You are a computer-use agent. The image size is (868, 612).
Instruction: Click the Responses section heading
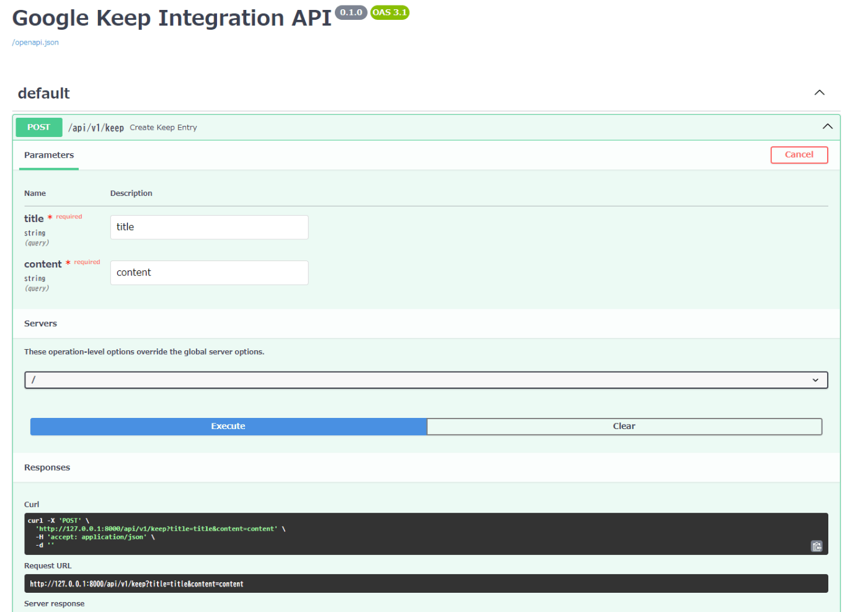[47, 468]
